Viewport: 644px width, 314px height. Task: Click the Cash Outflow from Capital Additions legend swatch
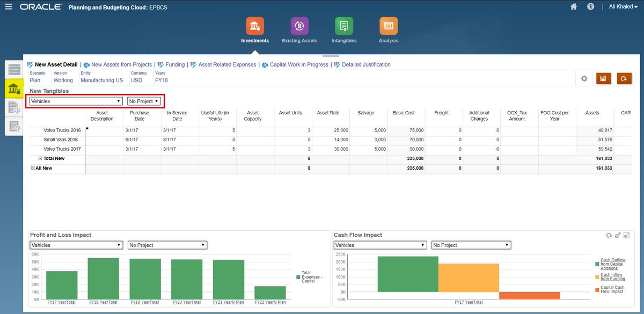[x=597, y=264]
